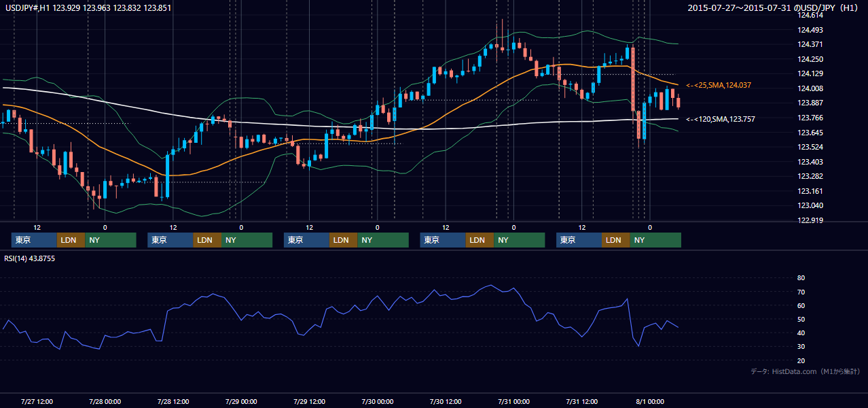Viewport: 868px width, 408px height.
Task: Click the 124.008 price level label
Action: 810,88
